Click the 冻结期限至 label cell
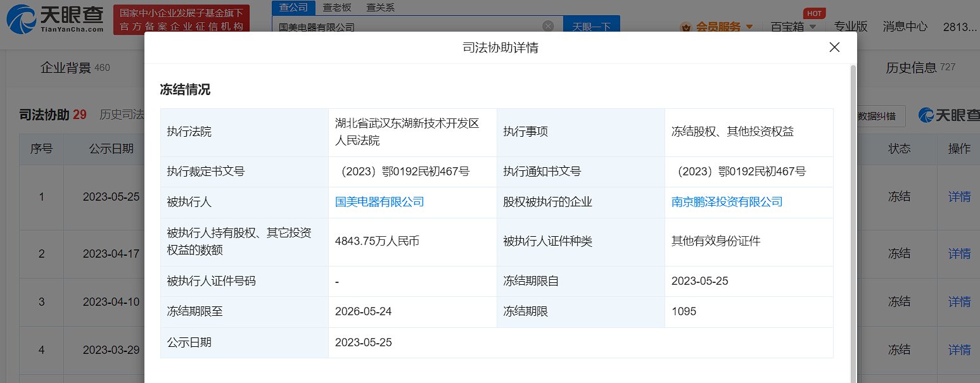The width and height of the screenshot is (980, 383). click(x=245, y=312)
